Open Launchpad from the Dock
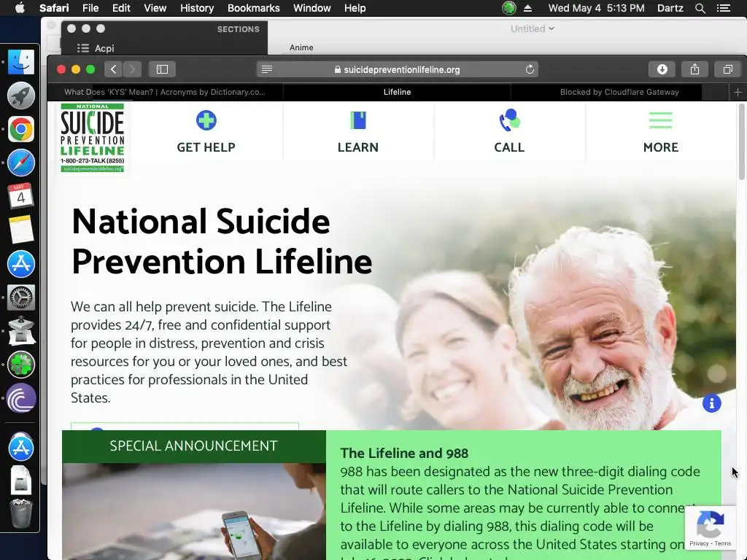The height and width of the screenshot is (560, 747). pyautogui.click(x=21, y=96)
